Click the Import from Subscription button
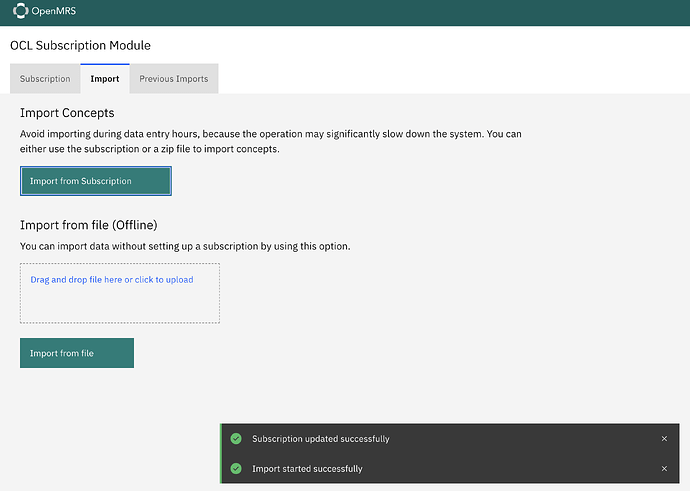Screen dimensions: 690x491 click(x=96, y=181)
